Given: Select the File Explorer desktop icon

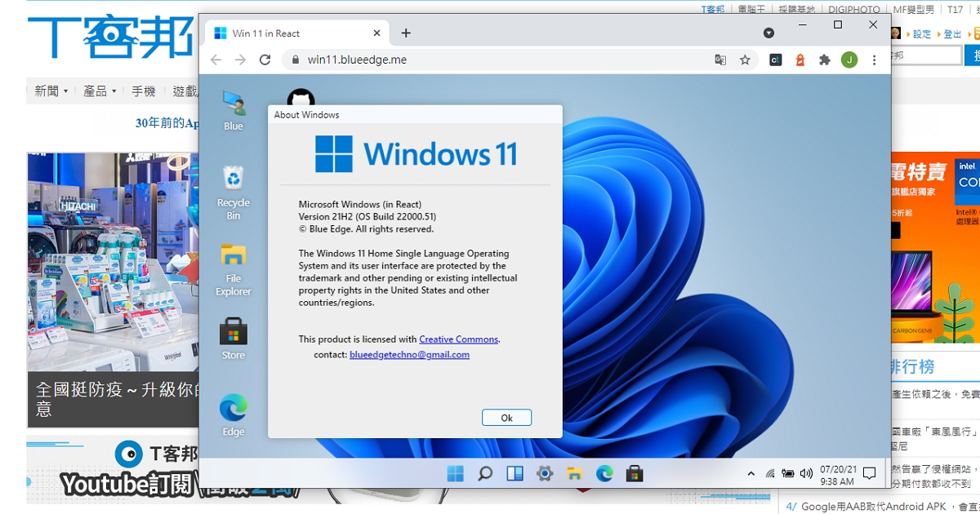Looking at the screenshot, I should tap(234, 270).
